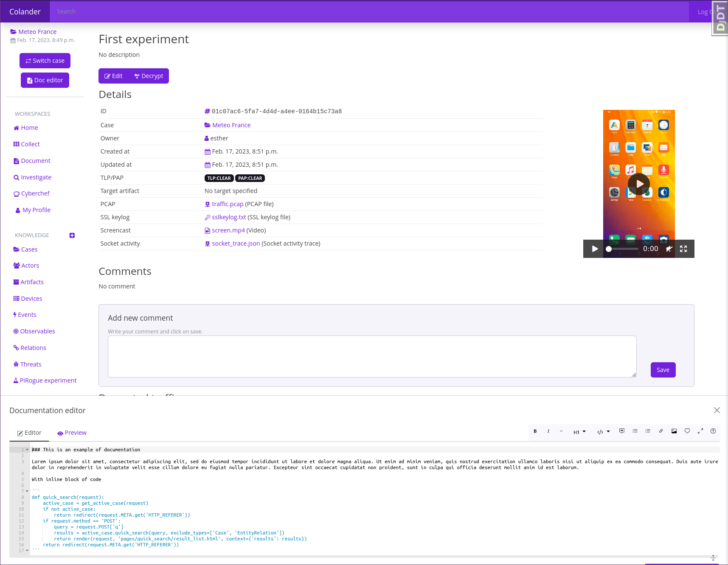The image size is (728, 565).
Task: Open the H1 heading dropdown
Action: tap(579, 432)
